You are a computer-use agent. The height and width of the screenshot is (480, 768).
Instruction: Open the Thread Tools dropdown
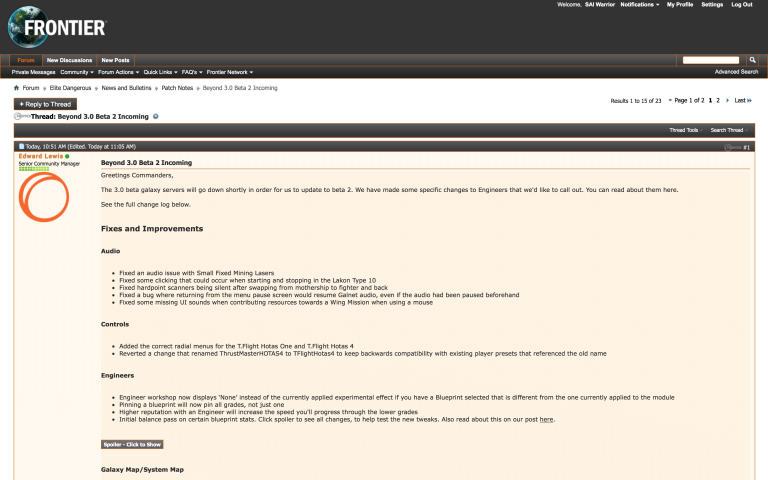tap(686, 130)
